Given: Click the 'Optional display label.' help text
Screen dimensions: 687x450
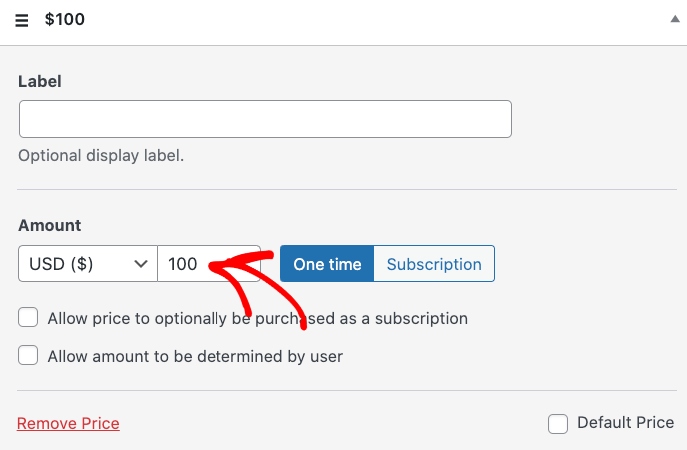Looking at the screenshot, I should point(102,156).
